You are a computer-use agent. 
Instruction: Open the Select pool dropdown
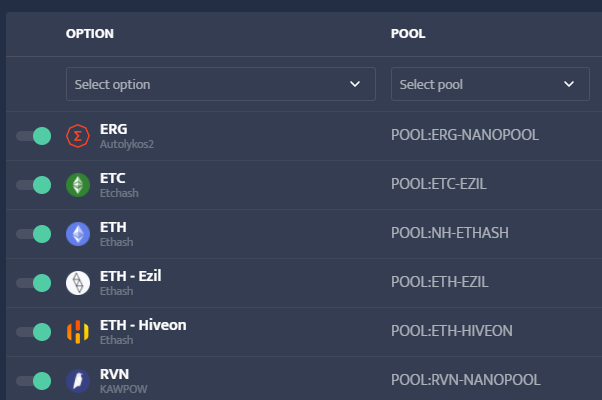tap(490, 84)
